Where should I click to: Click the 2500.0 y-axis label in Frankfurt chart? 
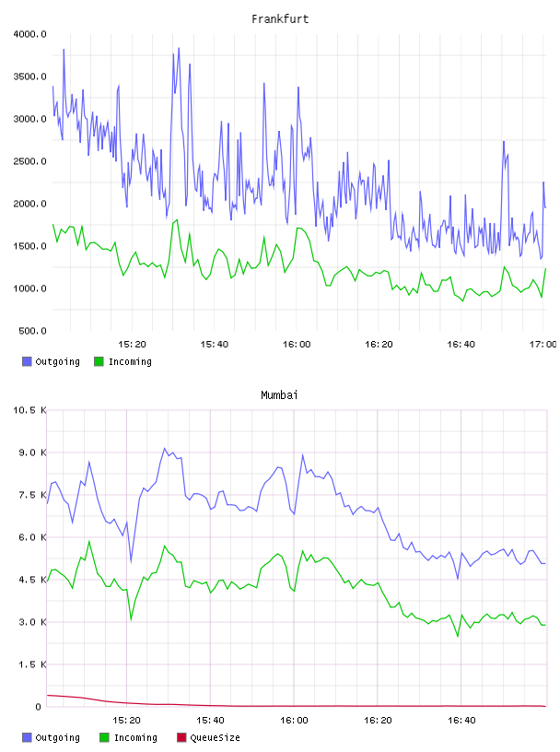[x=29, y=161]
